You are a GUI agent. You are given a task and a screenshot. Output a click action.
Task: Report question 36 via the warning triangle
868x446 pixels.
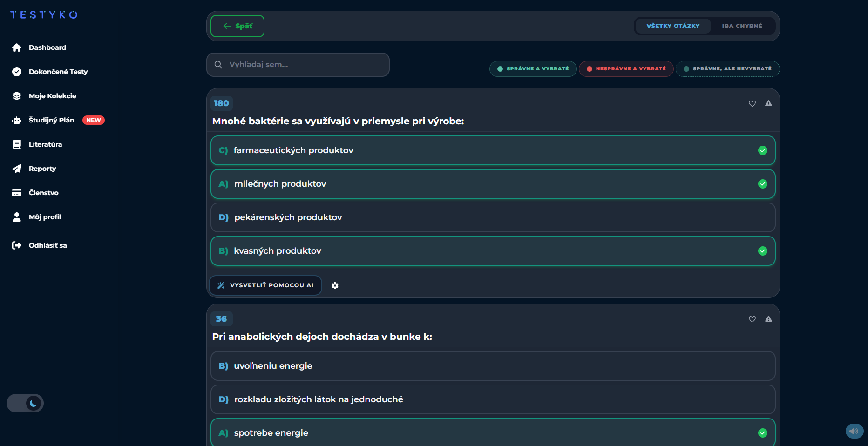(x=768, y=319)
